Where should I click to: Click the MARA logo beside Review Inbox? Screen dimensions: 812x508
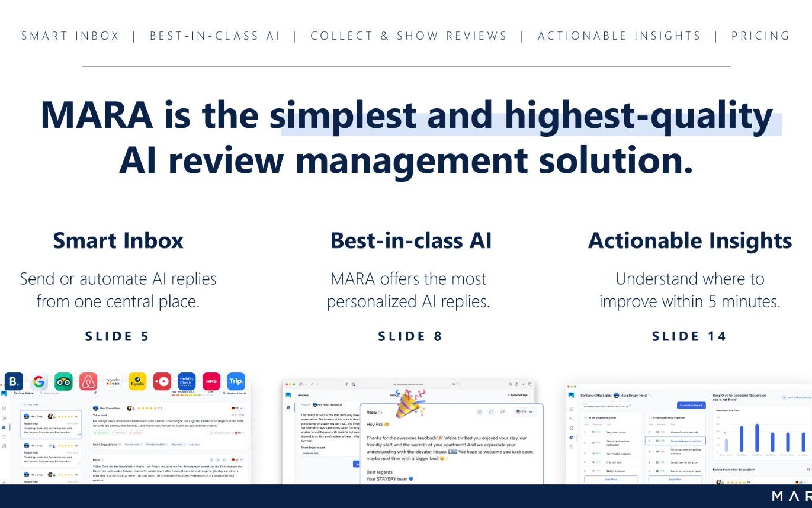coord(4,393)
